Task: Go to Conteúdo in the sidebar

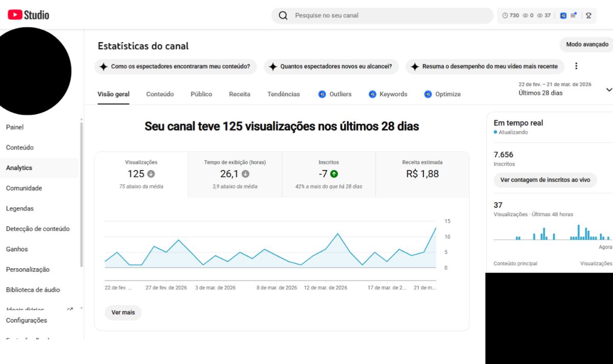Action: point(39,147)
